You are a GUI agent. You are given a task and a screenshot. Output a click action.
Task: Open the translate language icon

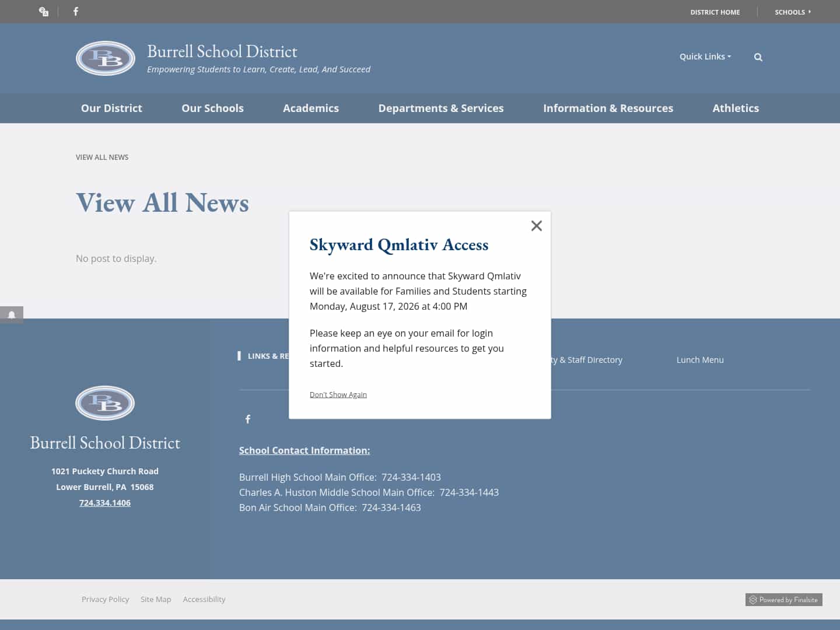(44, 12)
